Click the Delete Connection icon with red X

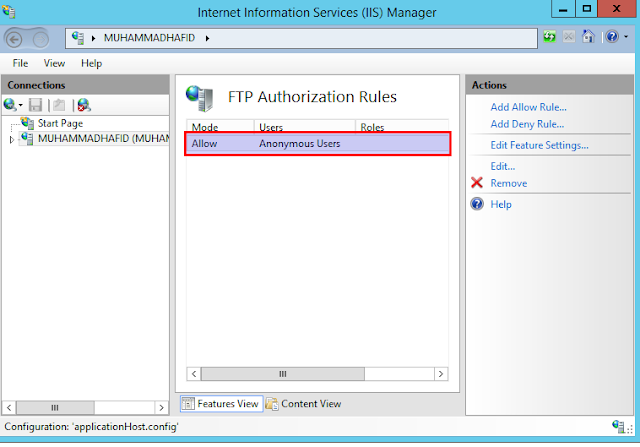click(84, 105)
